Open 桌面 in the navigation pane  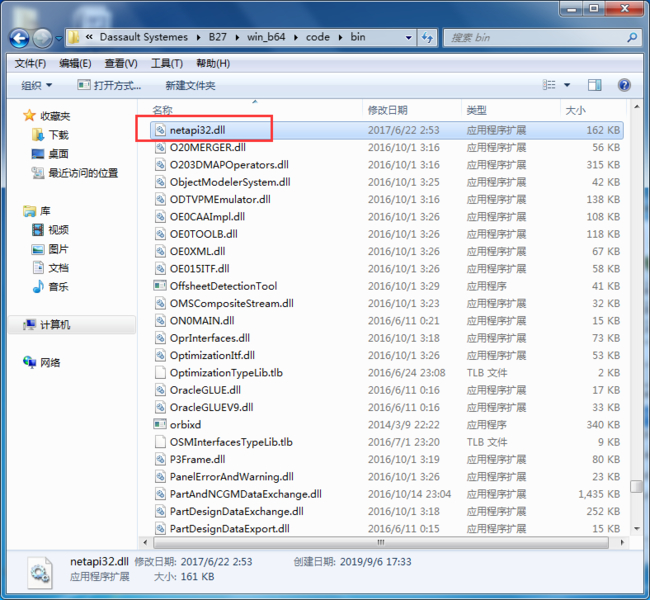click(51, 154)
